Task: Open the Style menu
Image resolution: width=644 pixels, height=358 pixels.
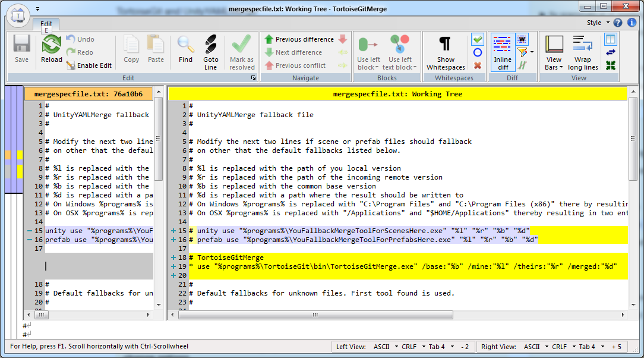Action: pos(598,23)
